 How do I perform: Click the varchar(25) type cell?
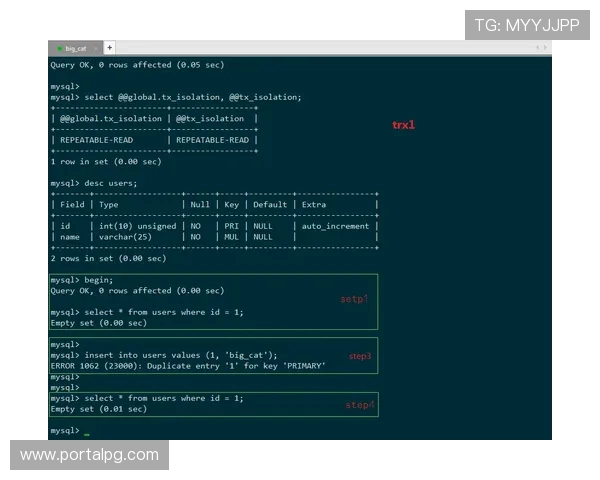[x=127, y=237]
